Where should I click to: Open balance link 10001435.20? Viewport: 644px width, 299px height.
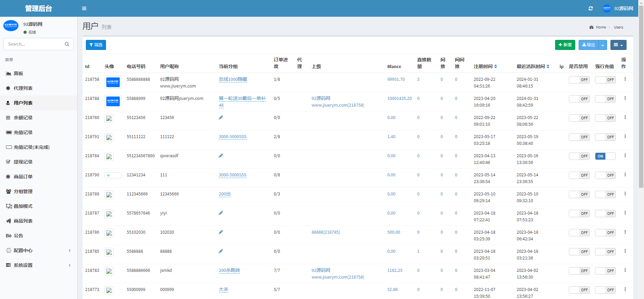pos(399,99)
